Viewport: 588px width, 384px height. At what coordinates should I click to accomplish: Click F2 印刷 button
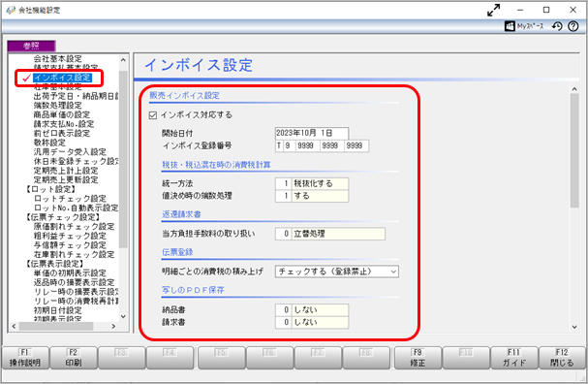(74, 358)
